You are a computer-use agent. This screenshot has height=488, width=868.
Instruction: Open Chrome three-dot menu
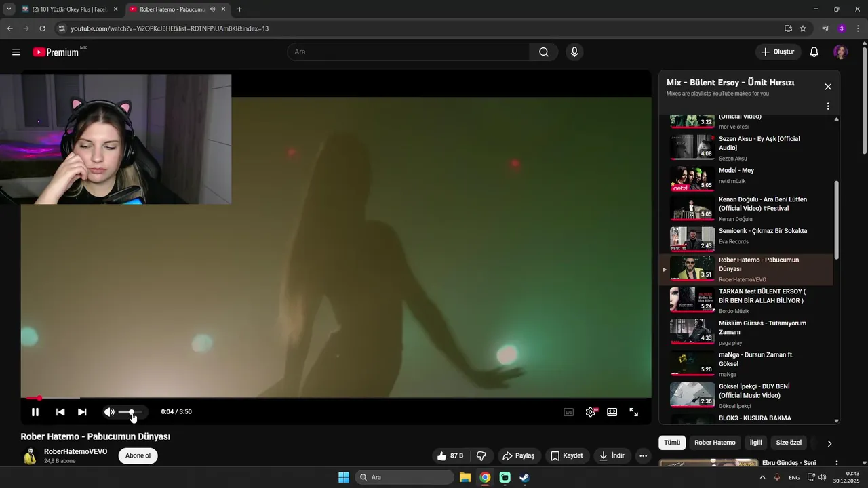859,28
